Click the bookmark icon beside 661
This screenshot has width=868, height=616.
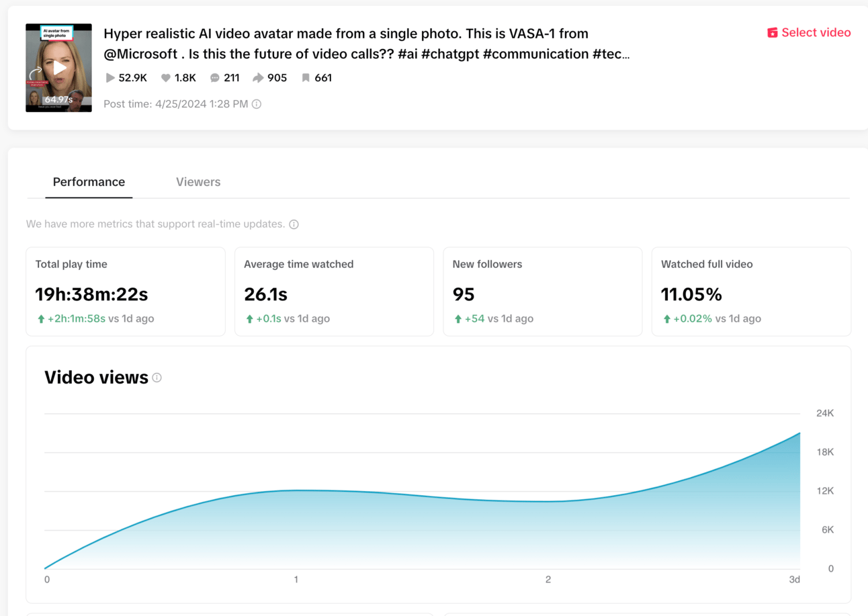click(x=306, y=78)
